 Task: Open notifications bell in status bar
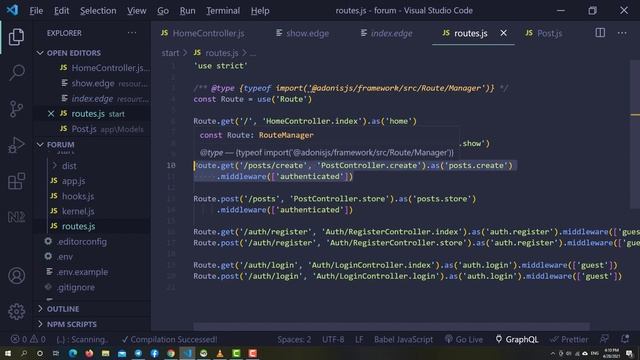coord(624,339)
